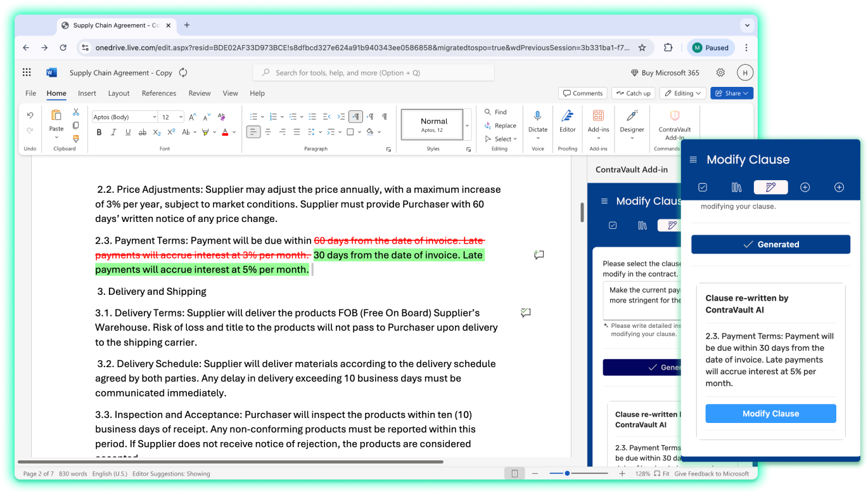The image size is (868, 494).
Task: Click the Modify Clause button
Action: coord(770,413)
